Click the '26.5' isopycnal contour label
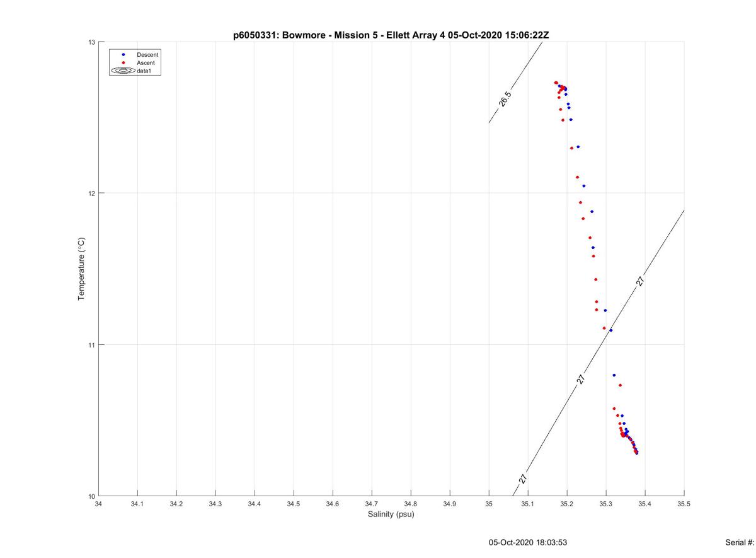 click(x=505, y=99)
